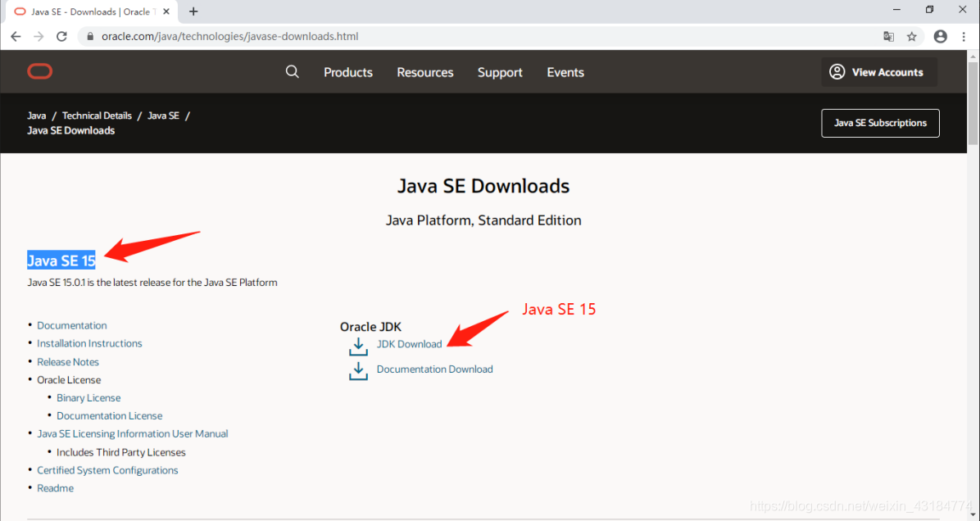Click the scrollbar down arrow

pos(973,515)
